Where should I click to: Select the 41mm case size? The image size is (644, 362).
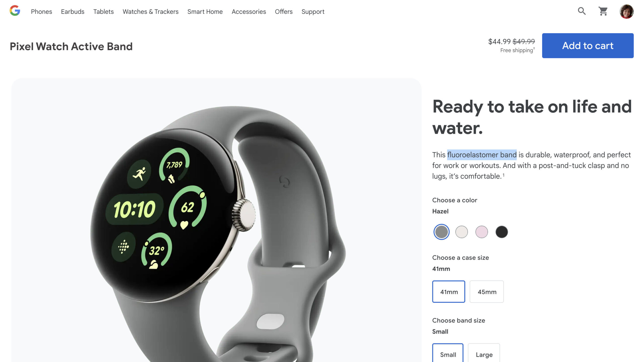pyautogui.click(x=449, y=292)
